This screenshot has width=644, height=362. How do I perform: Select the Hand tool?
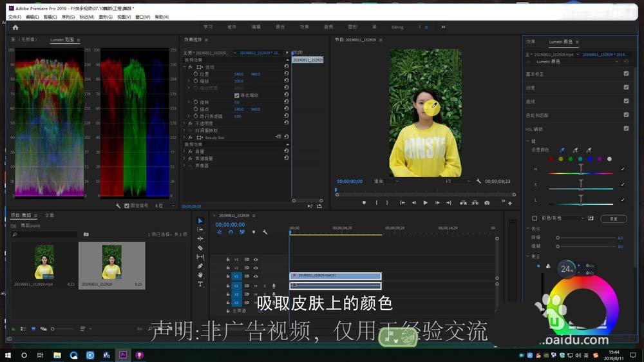(x=200, y=275)
